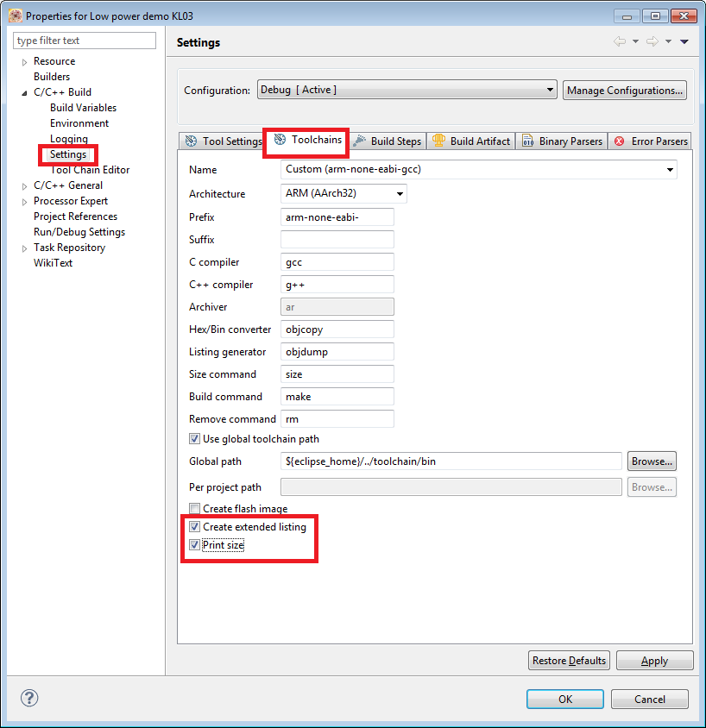Select Environment in the tree
706x728 pixels.
(x=79, y=123)
